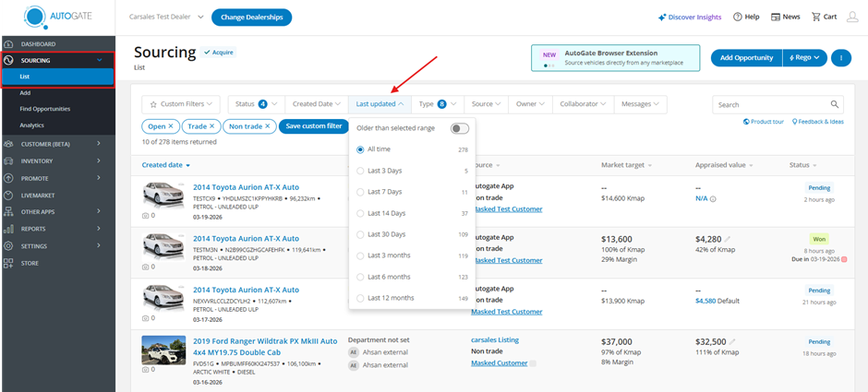Toggle Older than selected range switch
868x392 pixels.
click(459, 128)
